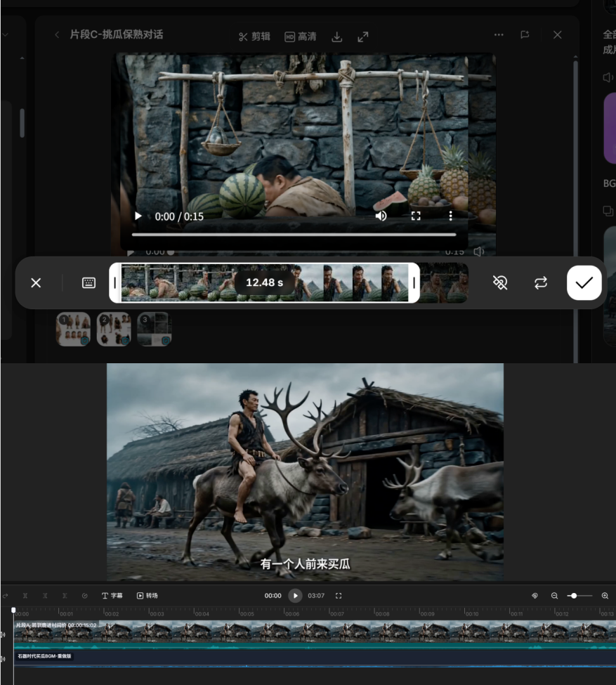This screenshot has width=616, height=685.
Task: Play the watermelon stall video
Action: pyautogui.click(x=138, y=216)
